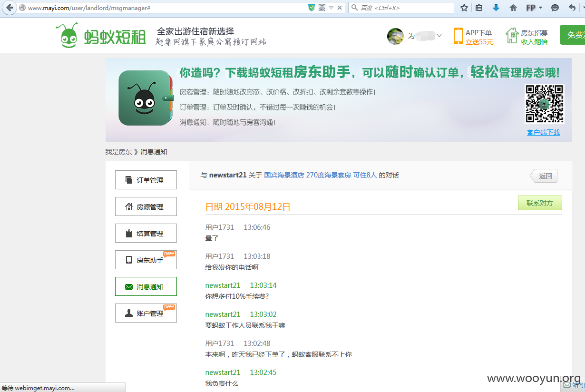Click the timestamp 13:02:48

[257, 343]
